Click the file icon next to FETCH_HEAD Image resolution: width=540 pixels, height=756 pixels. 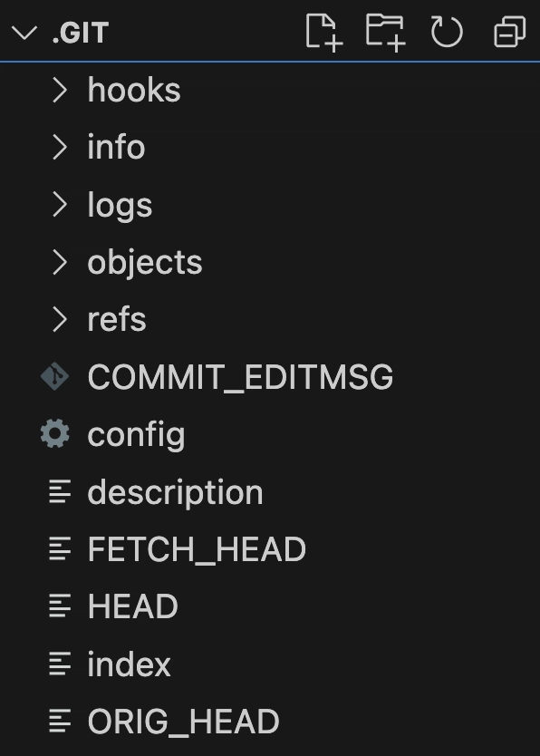(x=60, y=548)
